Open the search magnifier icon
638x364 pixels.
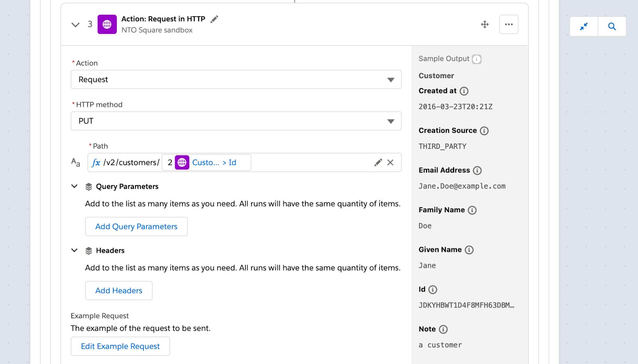click(x=612, y=26)
